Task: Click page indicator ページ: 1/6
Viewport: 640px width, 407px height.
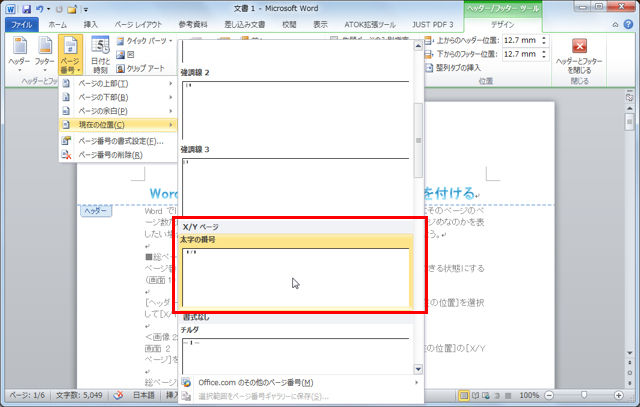Action: click(x=27, y=395)
